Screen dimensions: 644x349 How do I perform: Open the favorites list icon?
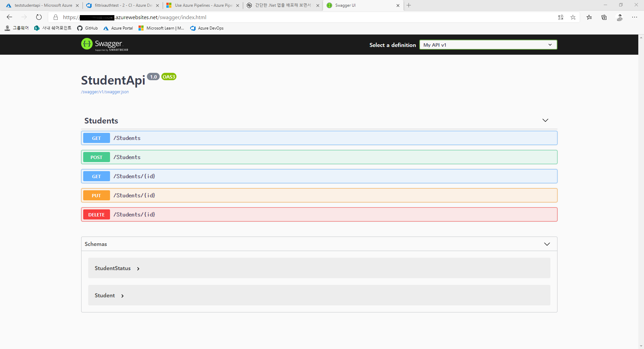(x=589, y=17)
